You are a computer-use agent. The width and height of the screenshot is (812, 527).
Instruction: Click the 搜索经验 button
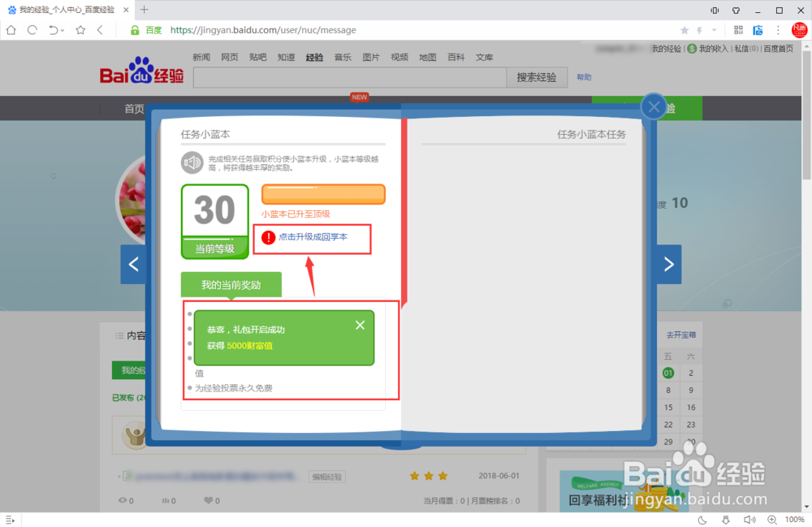point(537,77)
